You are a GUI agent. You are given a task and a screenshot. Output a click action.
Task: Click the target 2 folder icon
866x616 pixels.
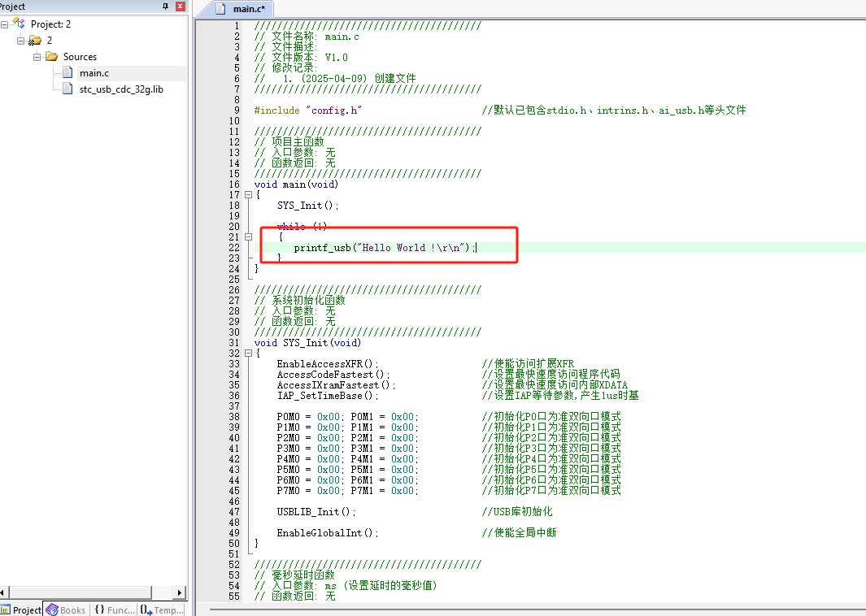click(35, 41)
